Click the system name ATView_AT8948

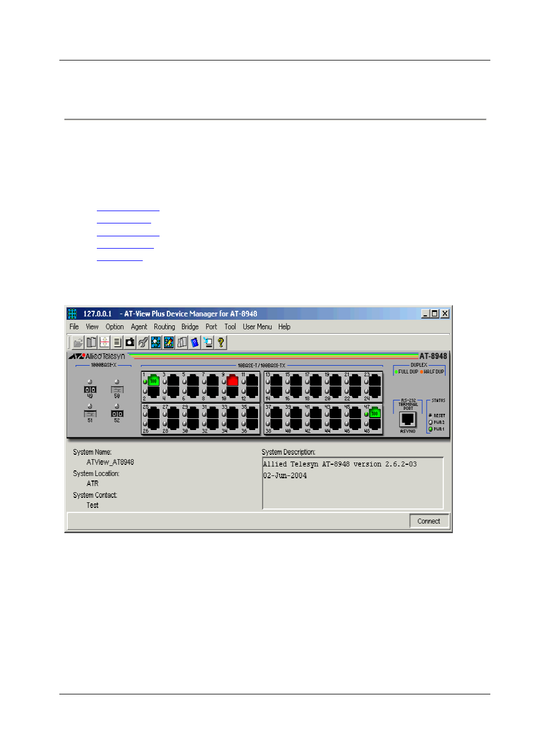point(110,463)
